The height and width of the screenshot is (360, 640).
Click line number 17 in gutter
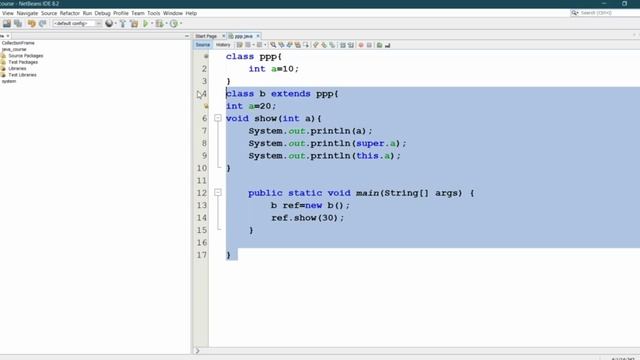(202, 255)
